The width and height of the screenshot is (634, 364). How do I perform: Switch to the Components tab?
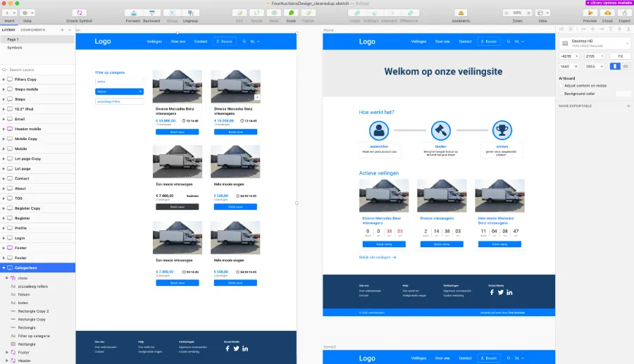point(32,30)
